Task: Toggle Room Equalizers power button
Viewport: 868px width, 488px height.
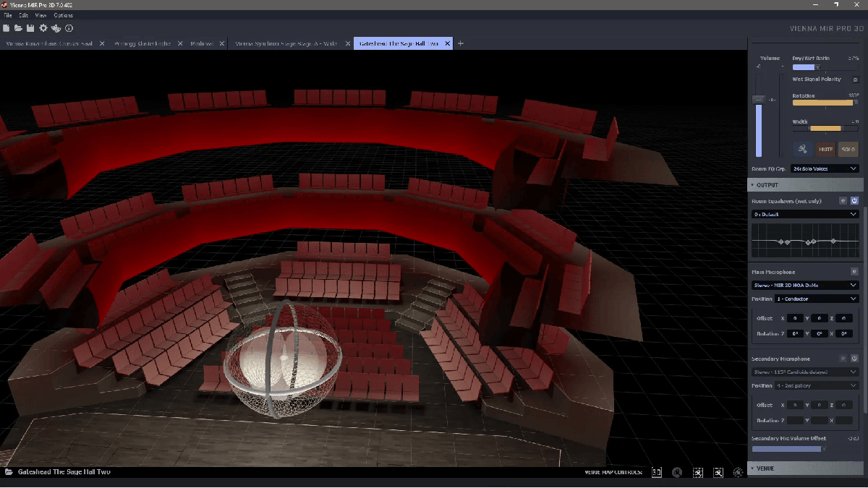Action: tap(854, 201)
